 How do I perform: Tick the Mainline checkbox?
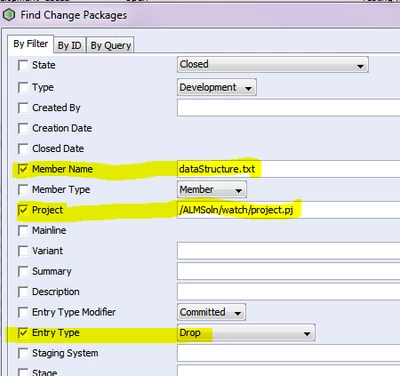click(23, 230)
